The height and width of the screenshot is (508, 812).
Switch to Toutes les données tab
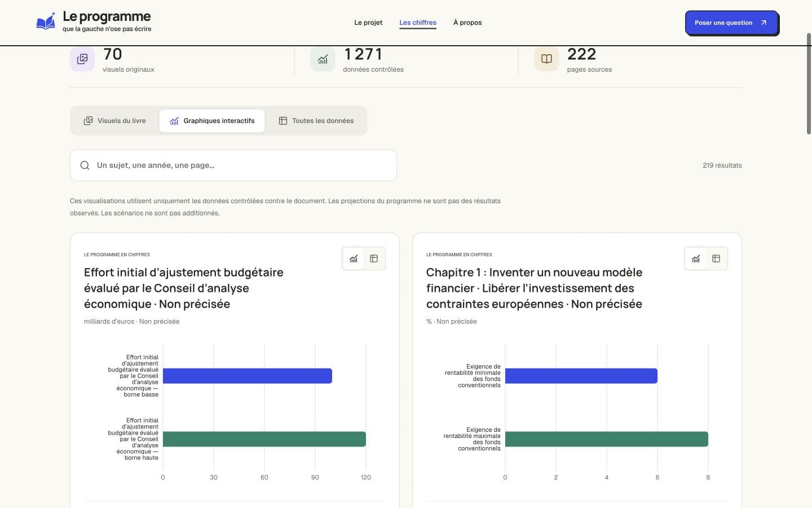(316, 121)
